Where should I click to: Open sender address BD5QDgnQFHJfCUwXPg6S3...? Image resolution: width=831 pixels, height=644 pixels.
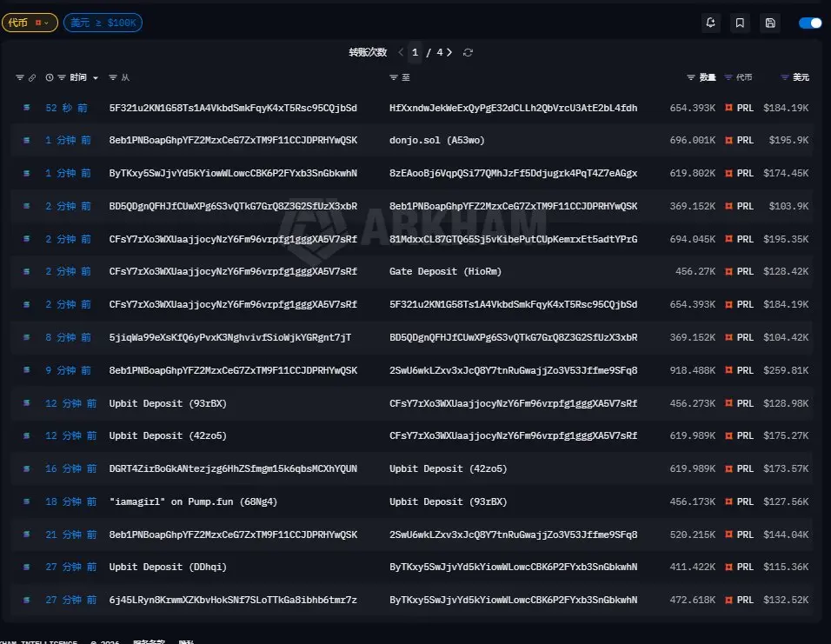click(x=233, y=206)
